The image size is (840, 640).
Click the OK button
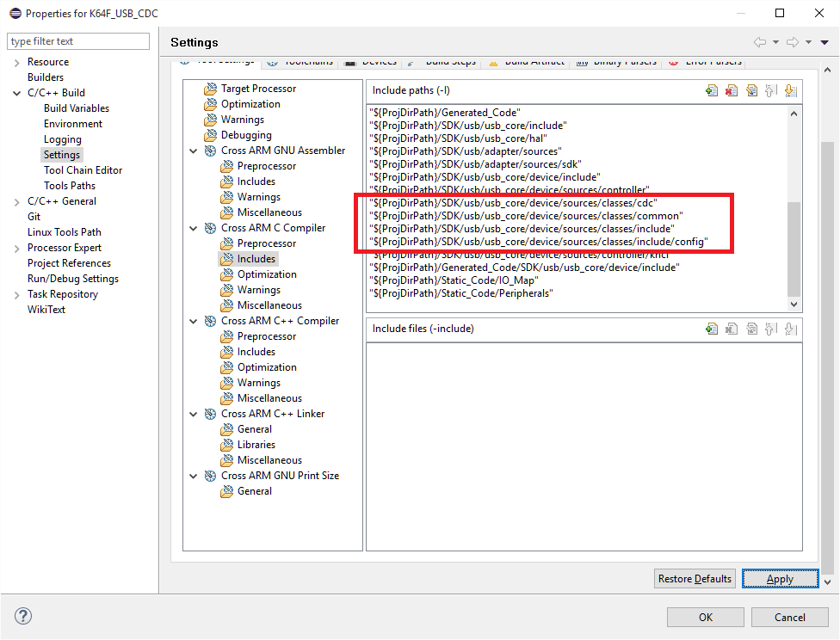tap(705, 617)
